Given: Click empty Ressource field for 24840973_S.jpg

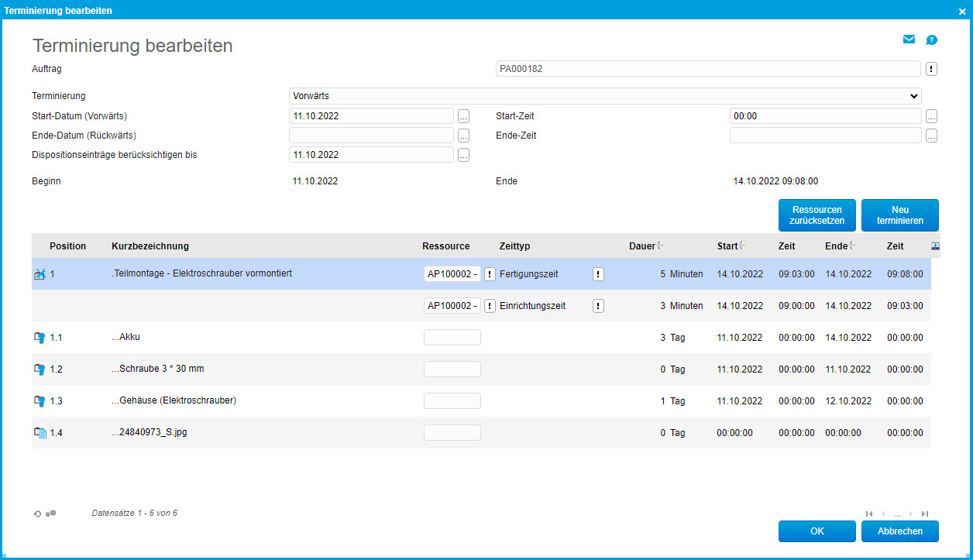Looking at the screenshot, I should [x=452, y=433].
